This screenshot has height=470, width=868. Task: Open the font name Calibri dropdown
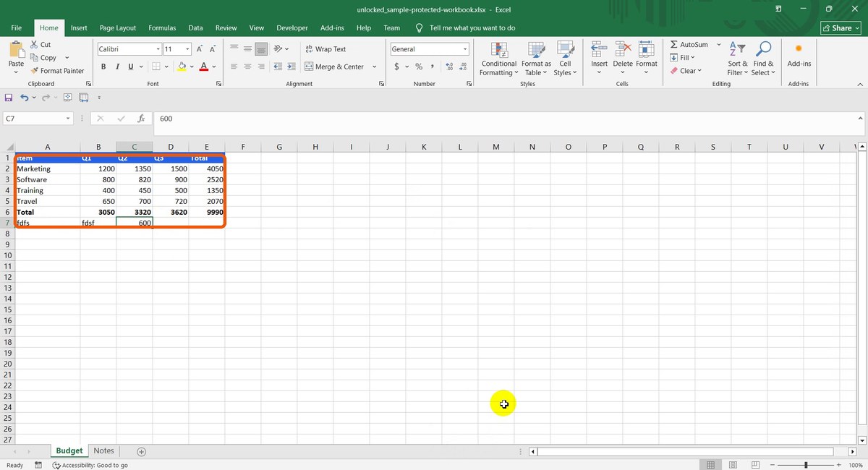(158, 49)
